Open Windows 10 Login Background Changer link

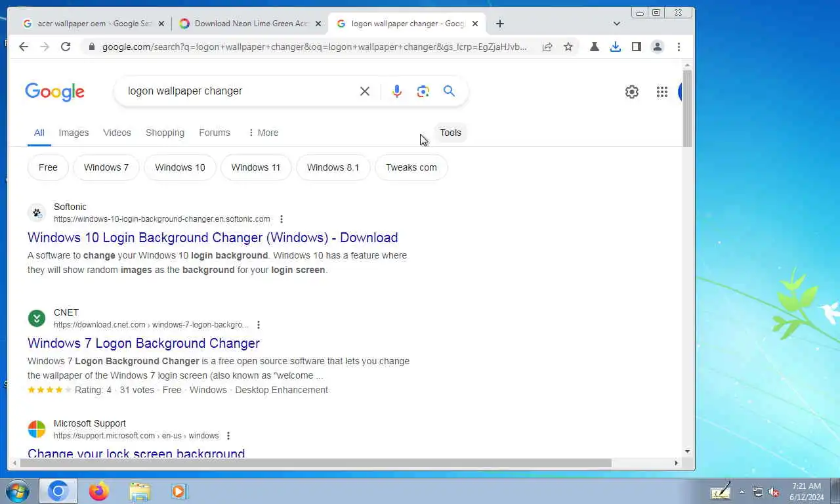pyautogui.click(x=213, y=238)
